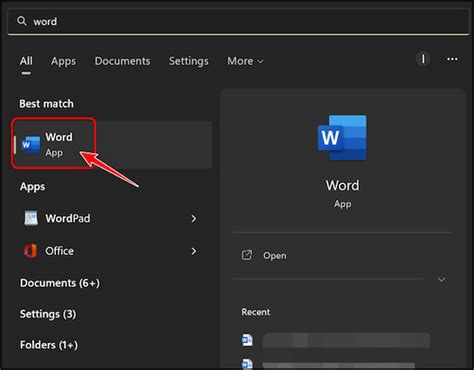Open the Settings (3) section
The height and width of the screenshot is (370, 474).
48,314
